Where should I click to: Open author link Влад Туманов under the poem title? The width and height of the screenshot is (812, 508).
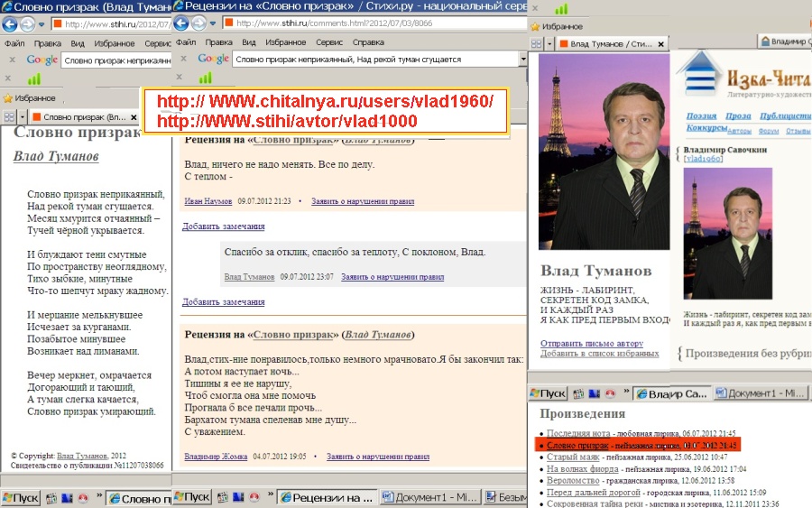[x=56, y=156]
